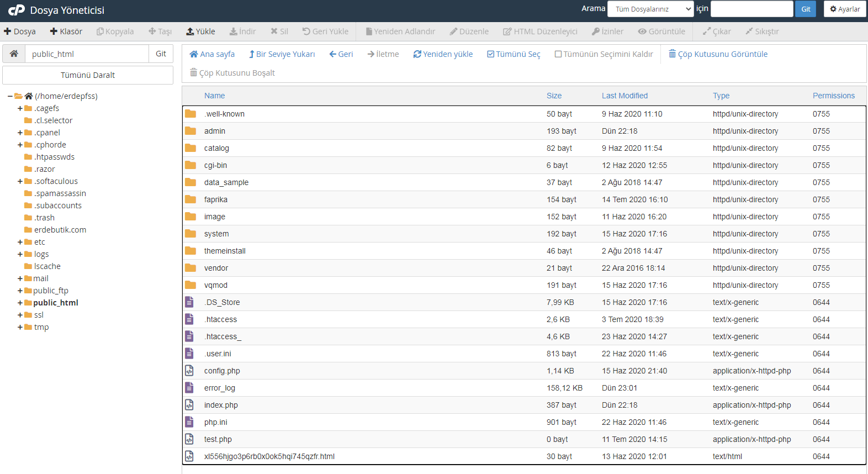Sort file list by Size column

[554, 96]
